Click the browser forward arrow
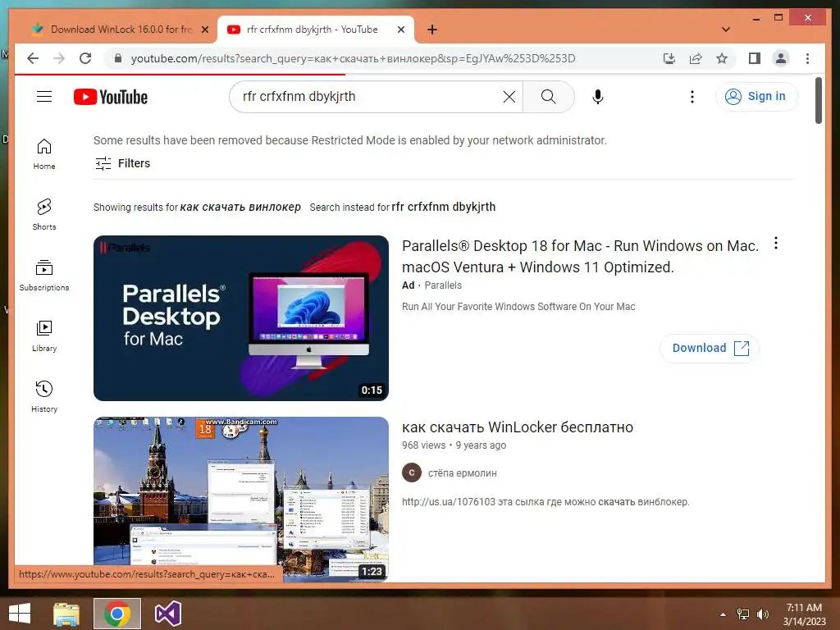The height and width of the screenshot is (630, 840). point(59,58)
